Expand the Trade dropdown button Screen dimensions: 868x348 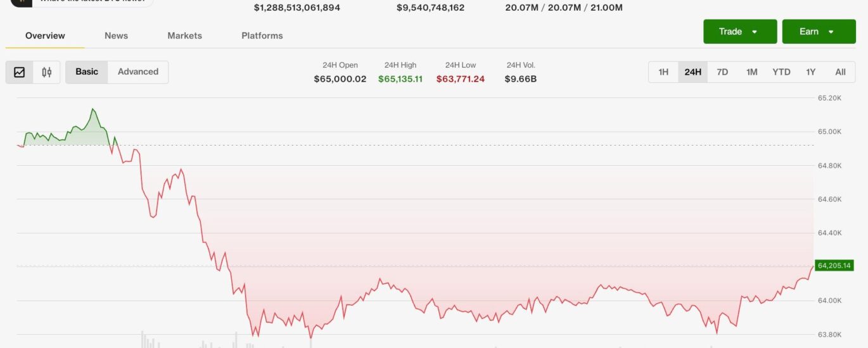click(x=740, y=32)
